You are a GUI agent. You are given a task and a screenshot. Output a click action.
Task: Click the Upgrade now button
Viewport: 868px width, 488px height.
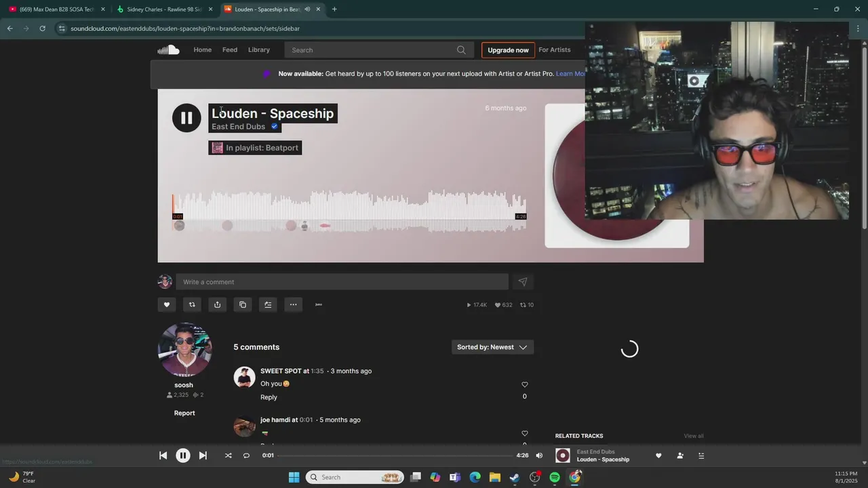coord(508,50)
